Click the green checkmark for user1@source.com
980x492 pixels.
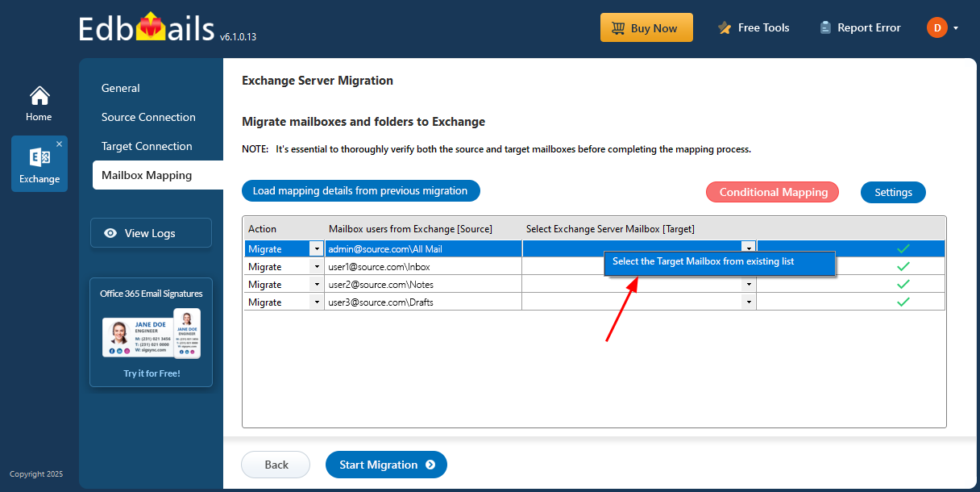pos(903,266)
